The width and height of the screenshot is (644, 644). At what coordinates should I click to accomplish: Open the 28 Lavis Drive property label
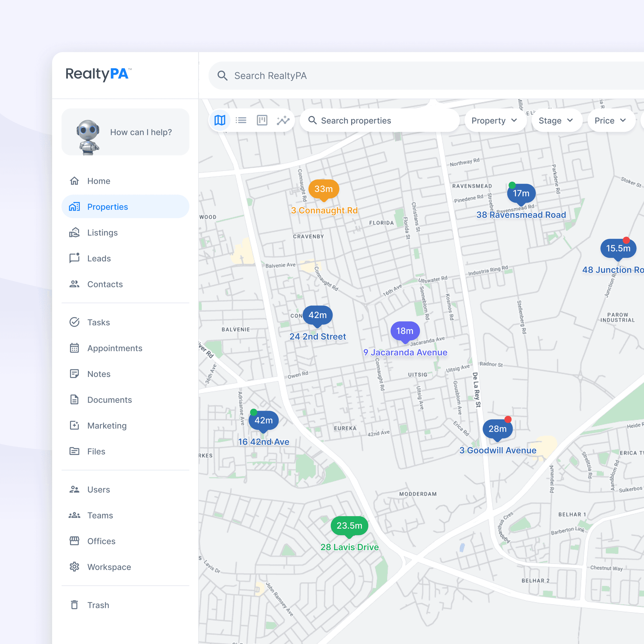(349, 547)
